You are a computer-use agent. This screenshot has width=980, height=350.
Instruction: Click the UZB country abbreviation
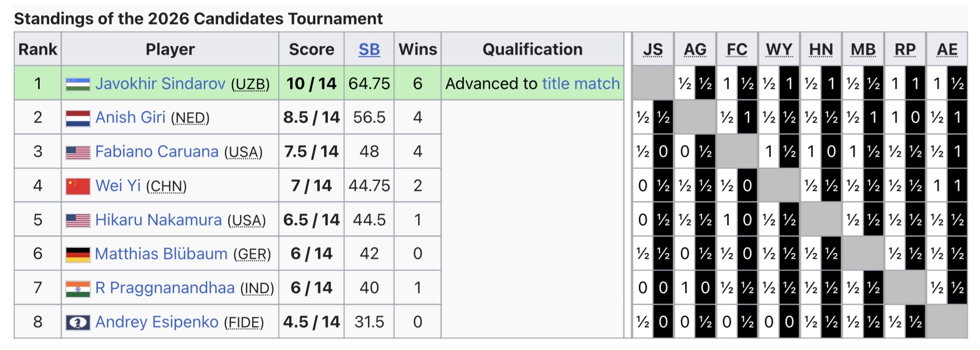250,84
